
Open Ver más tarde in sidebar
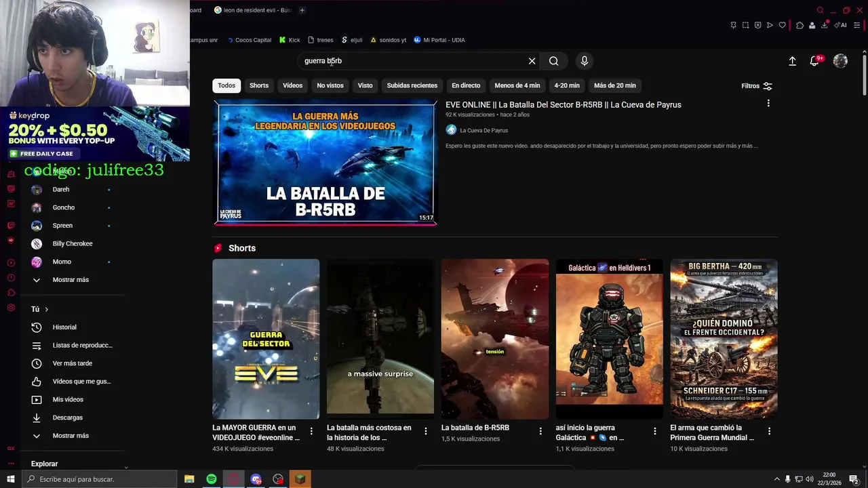tap(71, 363)
